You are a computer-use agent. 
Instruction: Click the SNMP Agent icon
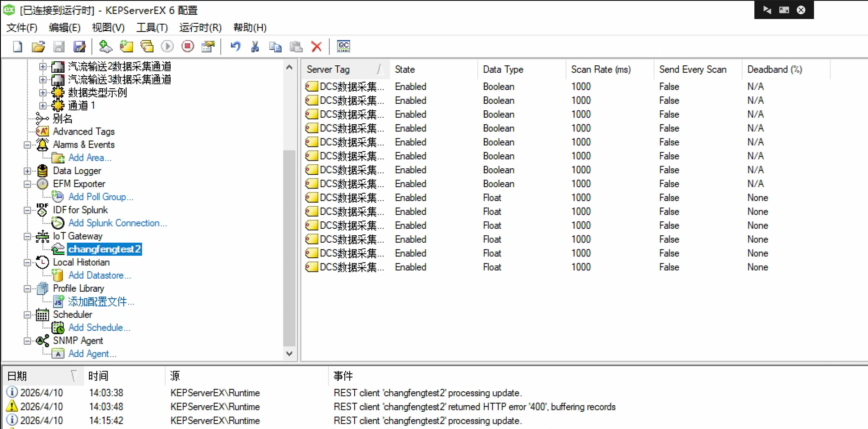pos(42,341)
